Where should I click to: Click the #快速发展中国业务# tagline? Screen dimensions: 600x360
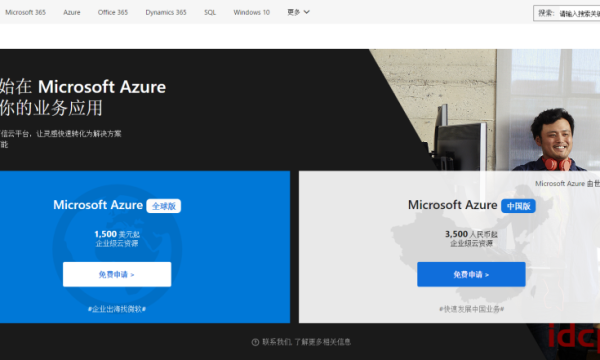coord(471,309)
